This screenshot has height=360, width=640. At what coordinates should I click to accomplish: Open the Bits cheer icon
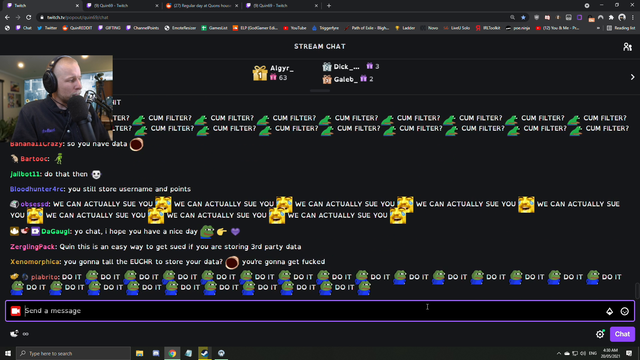pos(609,311)
